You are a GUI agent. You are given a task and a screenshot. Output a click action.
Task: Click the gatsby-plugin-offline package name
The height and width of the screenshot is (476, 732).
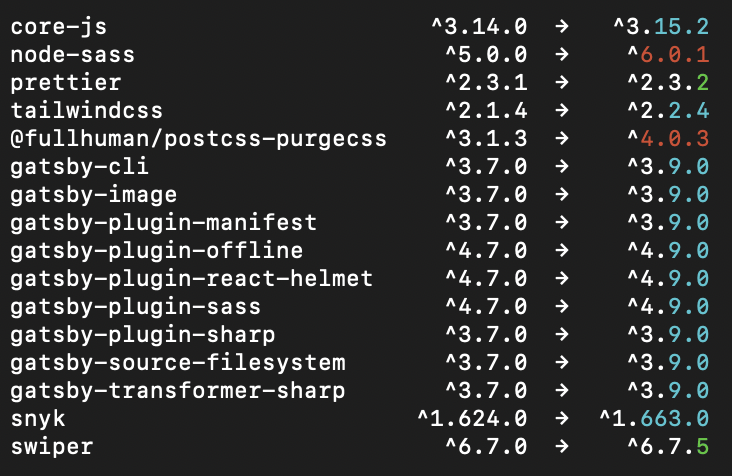point(157,249)
